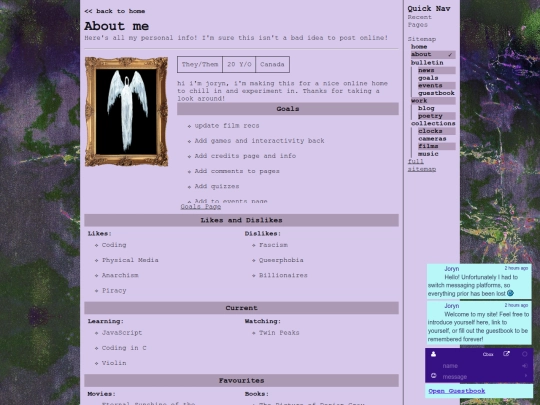The width and height of the screenshot is (540, 405).
Task: Click the Canada info box
Action: [x=272, y=64]
